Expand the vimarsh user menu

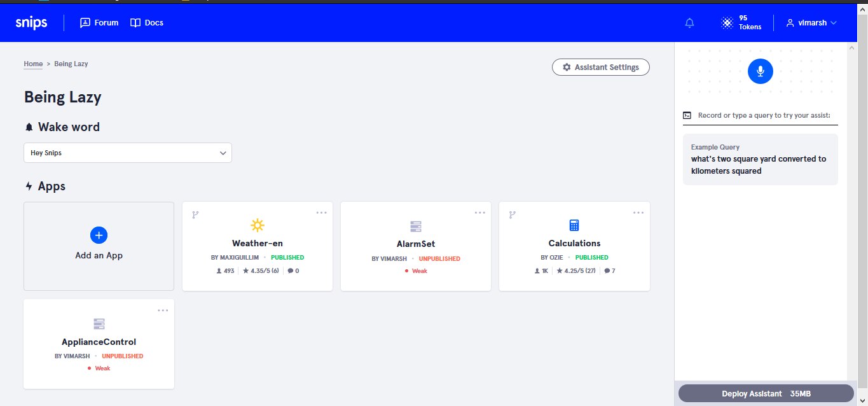coord(811,23)
